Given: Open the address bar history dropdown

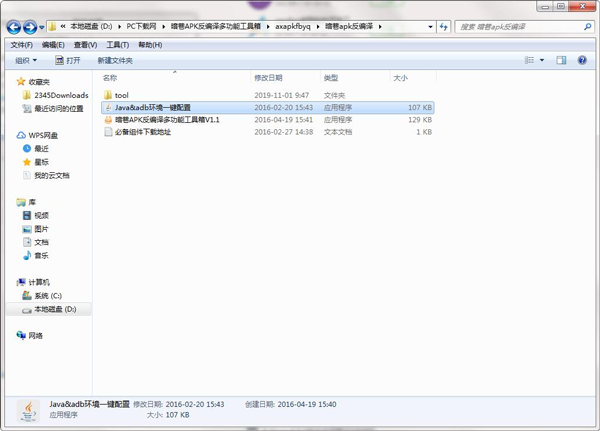Looking at the screenshot, I should point(430,27).
